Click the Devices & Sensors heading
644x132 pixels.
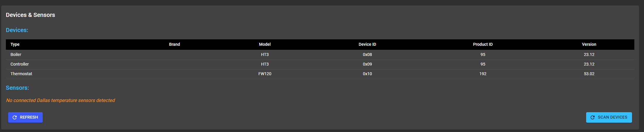click(30, 15)
